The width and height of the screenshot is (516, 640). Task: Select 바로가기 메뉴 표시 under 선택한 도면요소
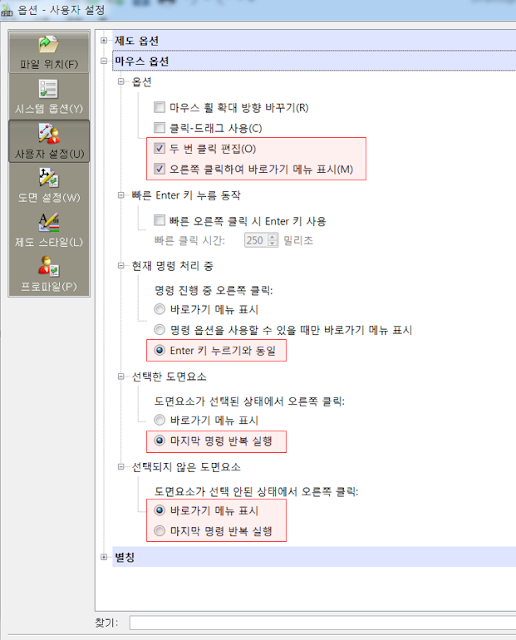159,420
